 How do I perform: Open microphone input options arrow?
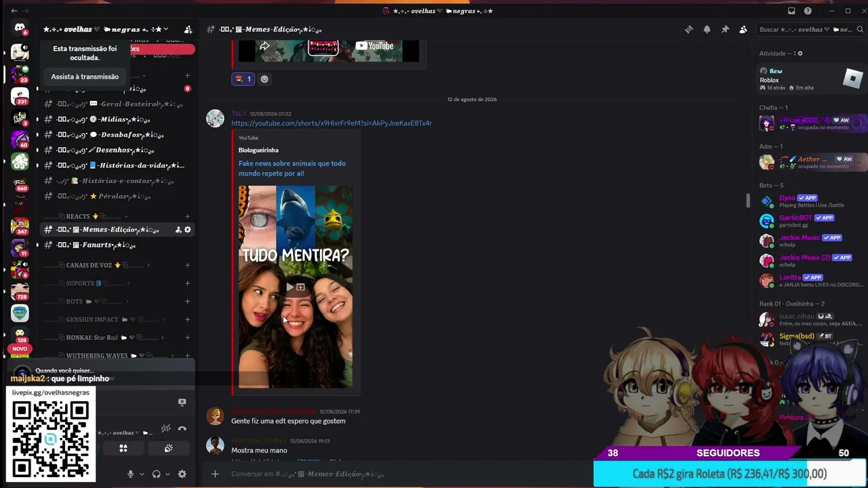(142, 474)
